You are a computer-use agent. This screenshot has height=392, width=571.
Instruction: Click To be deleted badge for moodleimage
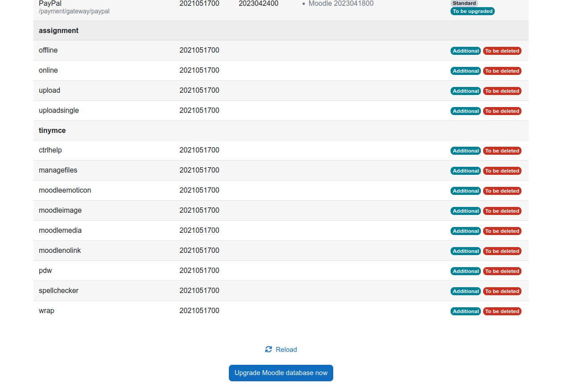tap(502, 211)
